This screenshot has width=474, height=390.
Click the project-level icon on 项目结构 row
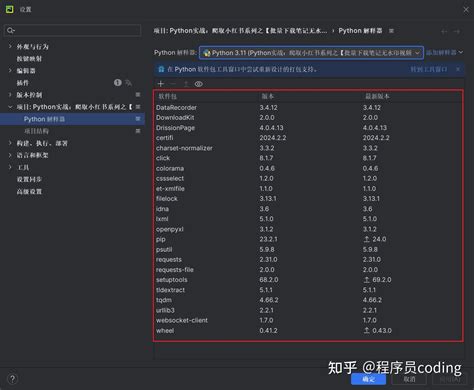pyautogui.click(x=138, y=131)
